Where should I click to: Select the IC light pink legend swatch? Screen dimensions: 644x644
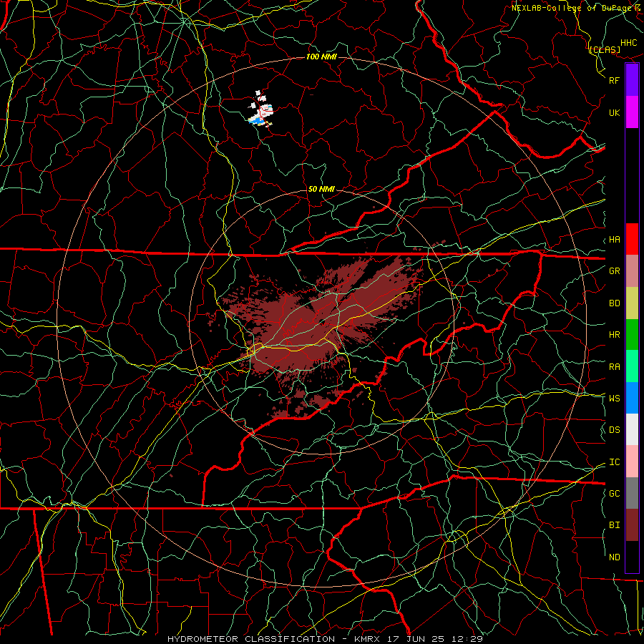click(x=632, y=462)
